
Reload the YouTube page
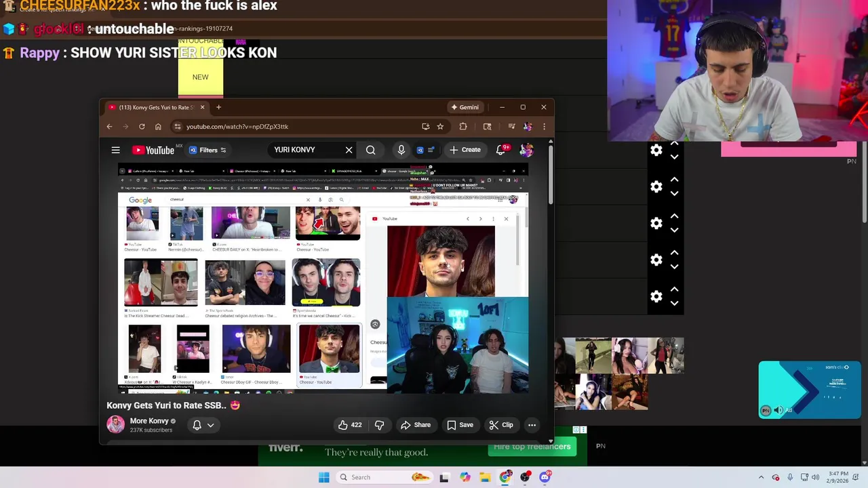click(142, 127)
